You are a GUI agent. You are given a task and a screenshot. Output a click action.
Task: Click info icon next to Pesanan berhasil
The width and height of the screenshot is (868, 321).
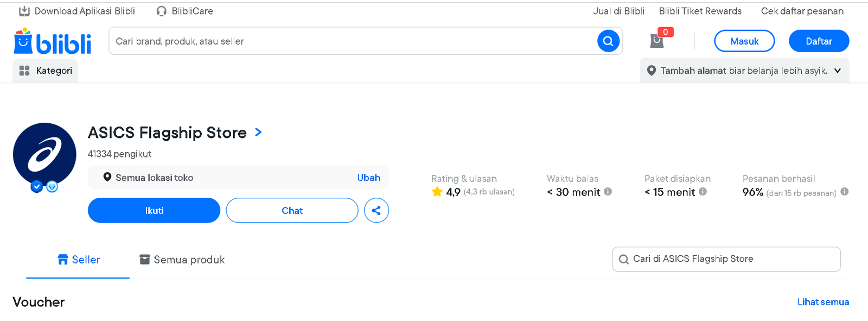click(x=844, y=192)
